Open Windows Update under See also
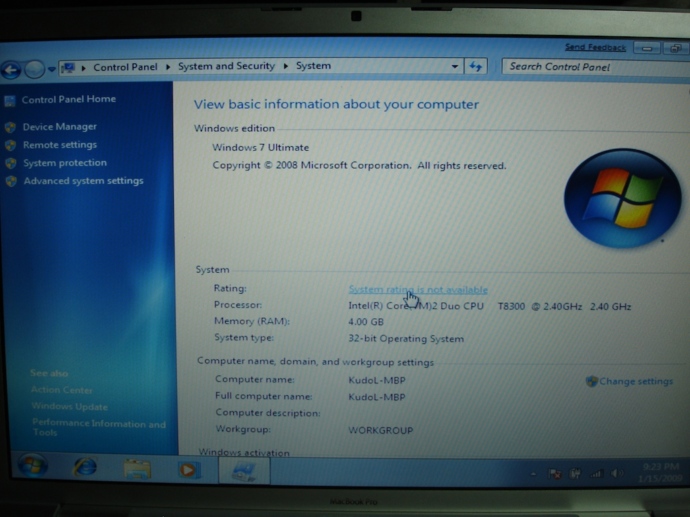 [x=70, y=407]
